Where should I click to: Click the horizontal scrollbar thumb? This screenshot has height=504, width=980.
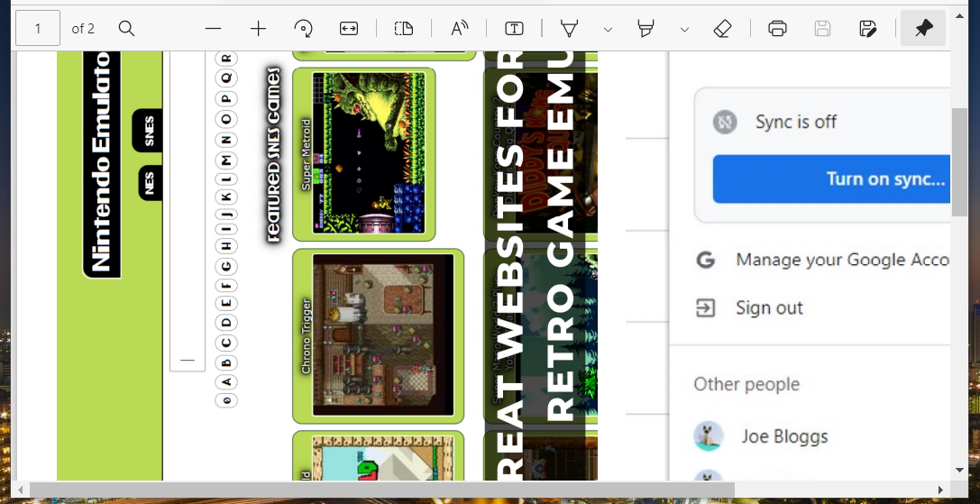pos(382,490)
